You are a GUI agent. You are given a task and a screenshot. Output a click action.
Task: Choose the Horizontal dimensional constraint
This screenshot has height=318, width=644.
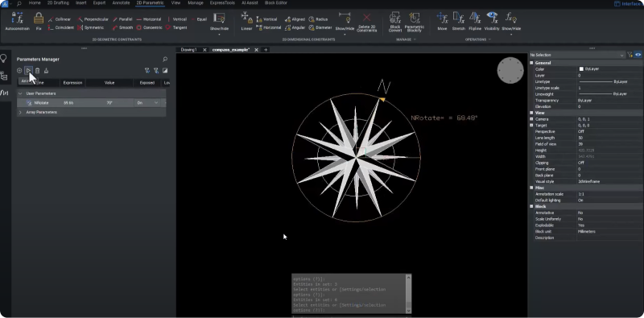(268, 27)
